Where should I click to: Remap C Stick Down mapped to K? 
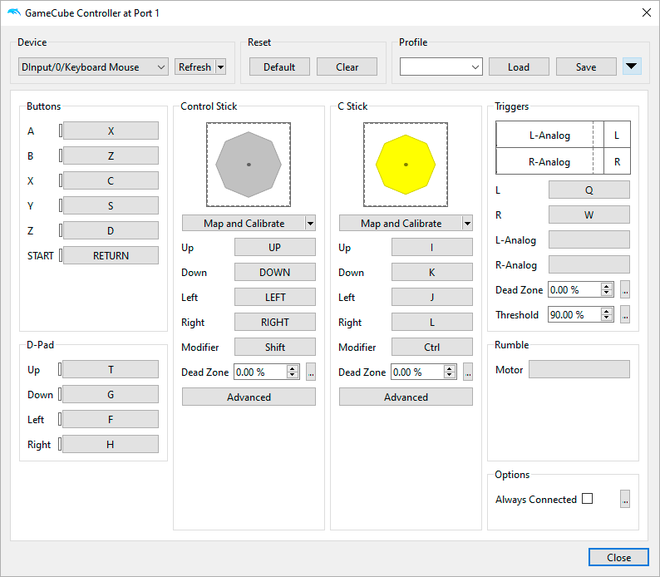point(432,272)
